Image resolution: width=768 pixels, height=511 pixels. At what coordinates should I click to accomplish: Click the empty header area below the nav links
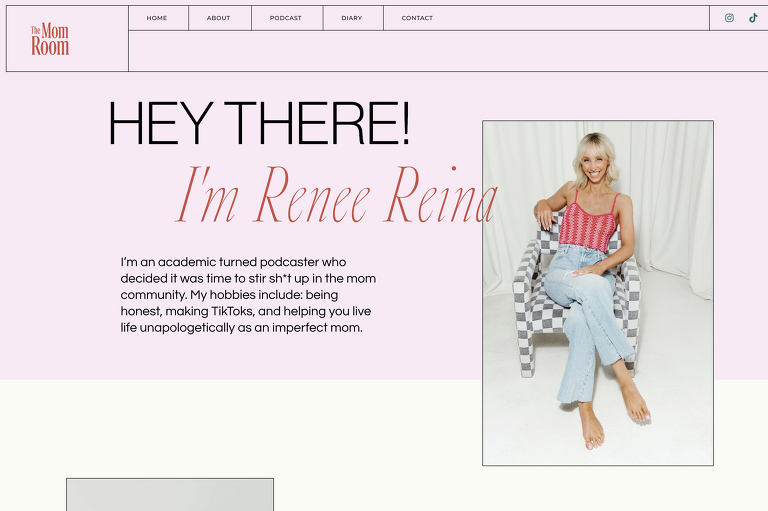(418, 51)
